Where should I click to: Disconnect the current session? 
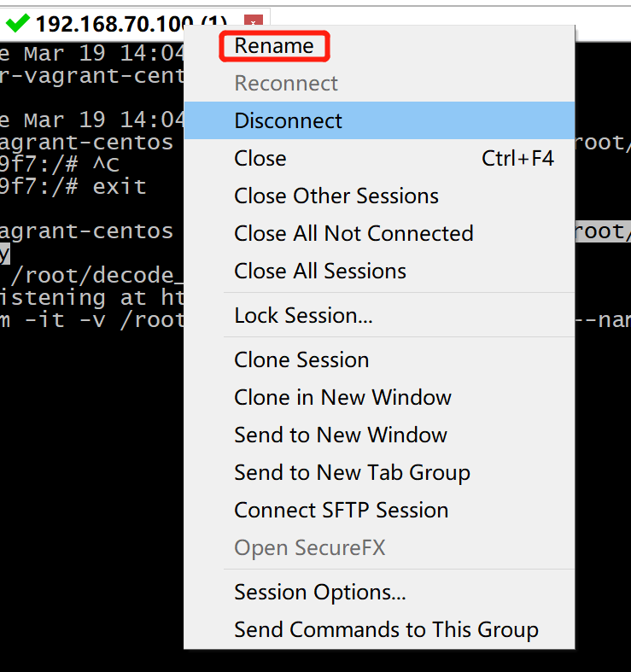pos(288,121)
